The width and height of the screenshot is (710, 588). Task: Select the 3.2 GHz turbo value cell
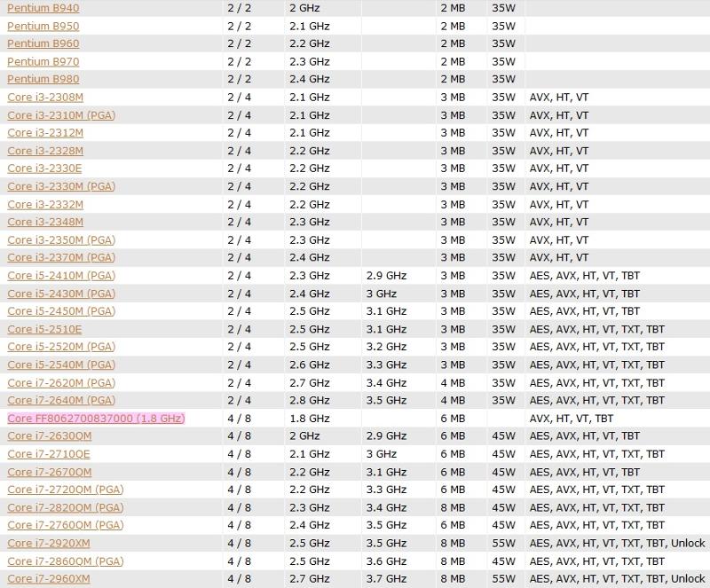click(386, 346)
